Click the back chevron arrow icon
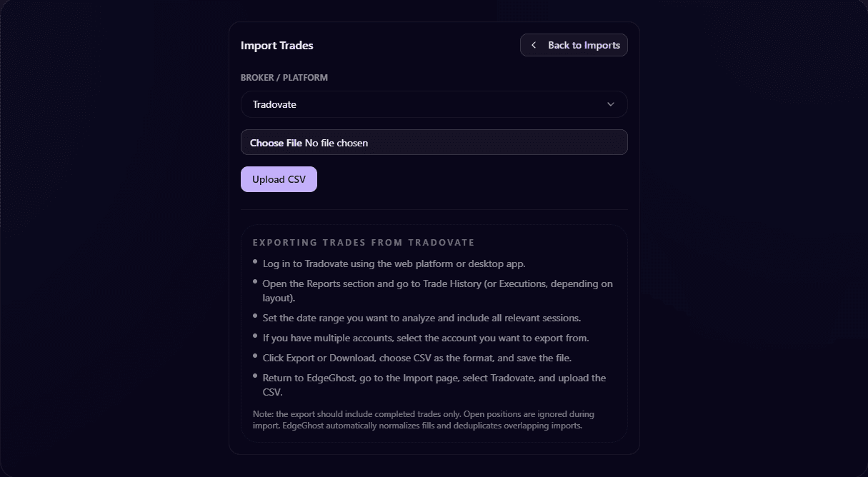The height and width of the screenshot is (477, 868). (533, 44)
